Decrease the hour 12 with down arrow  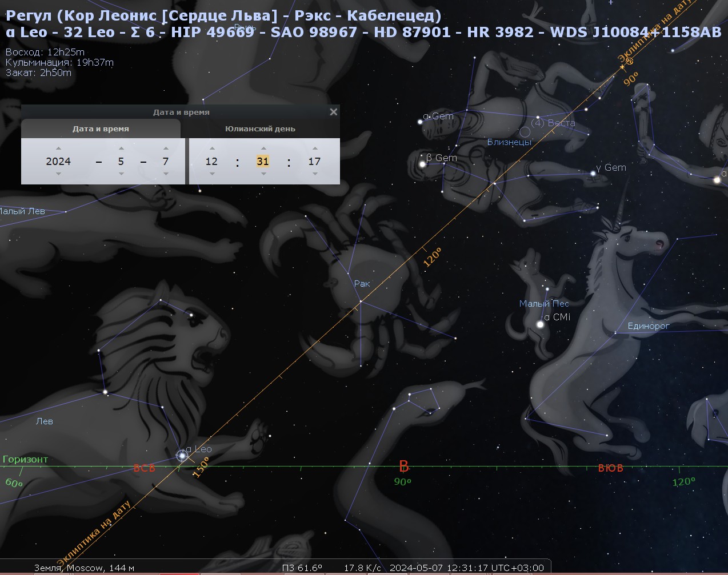(x=212, y=174)
